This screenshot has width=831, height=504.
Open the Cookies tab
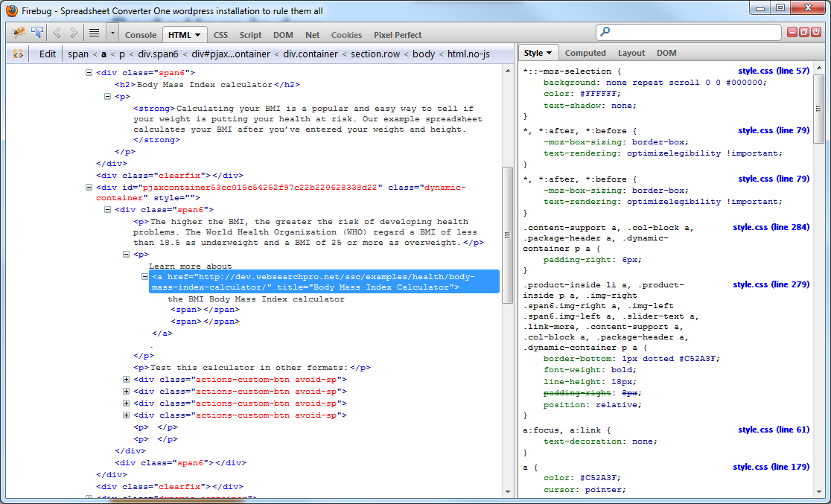click(x=346, y=35)
